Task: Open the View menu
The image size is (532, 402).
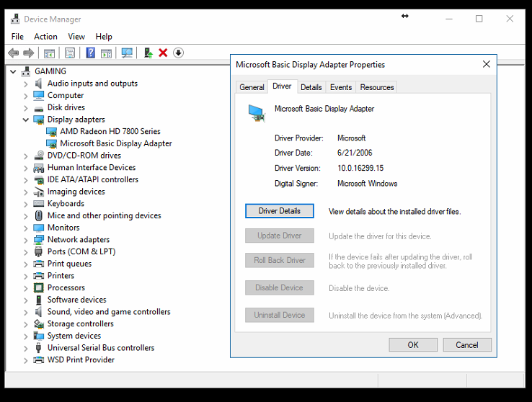Action: 76,37
